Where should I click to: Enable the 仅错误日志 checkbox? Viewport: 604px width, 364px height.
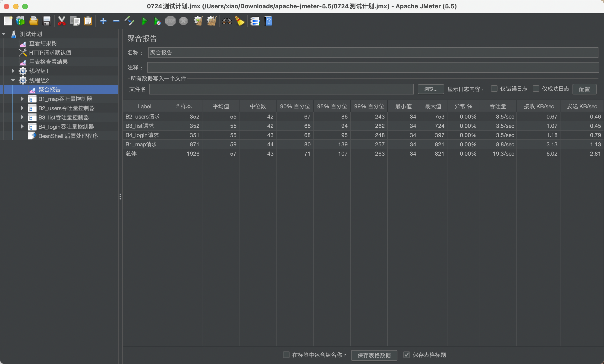click(x=494, y=89)
